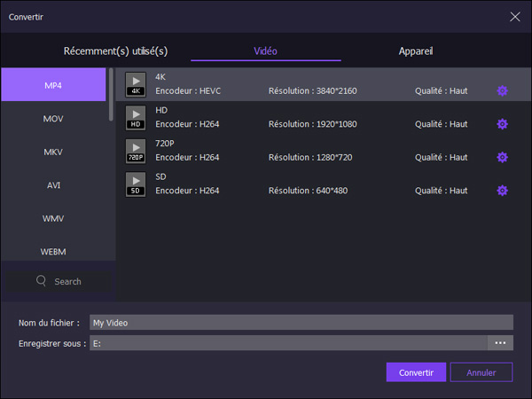Image resolution: width=532 pixels, height=399 pixels.
Task: Open settings gear for HD preset
Action: (x=502, y=124)
